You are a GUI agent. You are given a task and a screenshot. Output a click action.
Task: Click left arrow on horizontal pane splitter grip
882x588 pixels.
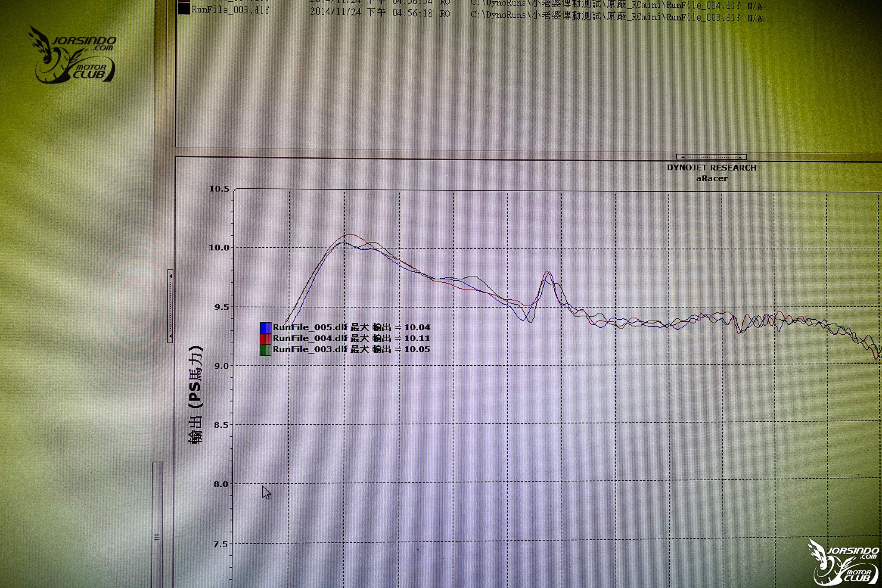tap(682, 157)
